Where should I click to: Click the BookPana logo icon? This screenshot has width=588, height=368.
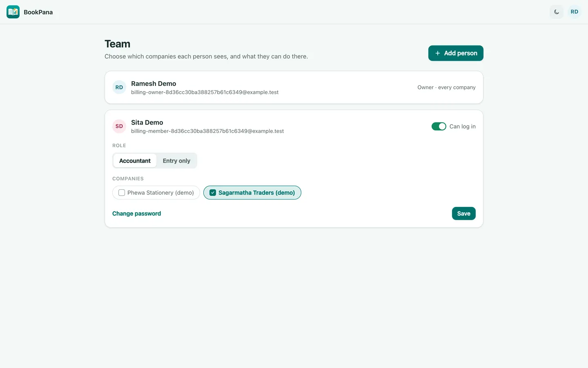pos(13,12)
